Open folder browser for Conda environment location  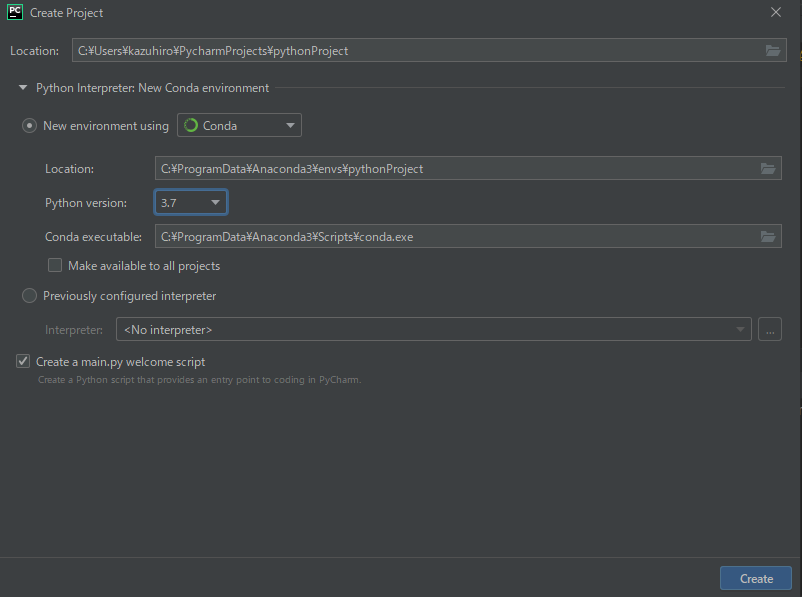point(768,169)
